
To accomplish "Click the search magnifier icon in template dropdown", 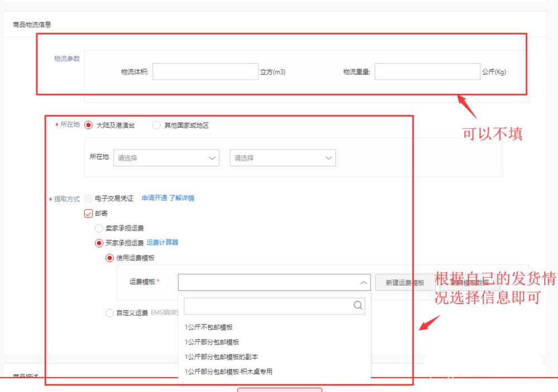I will tap(358, 306).
